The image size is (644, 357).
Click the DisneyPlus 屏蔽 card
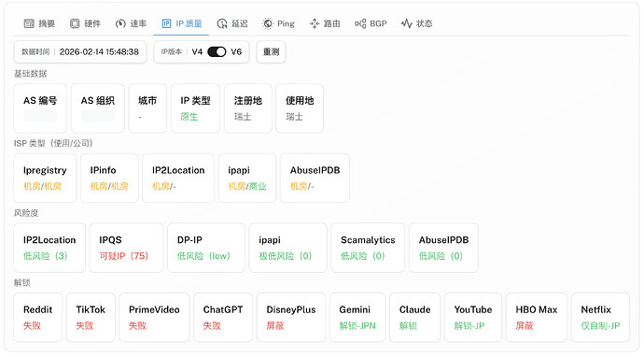tap(291, 318)
